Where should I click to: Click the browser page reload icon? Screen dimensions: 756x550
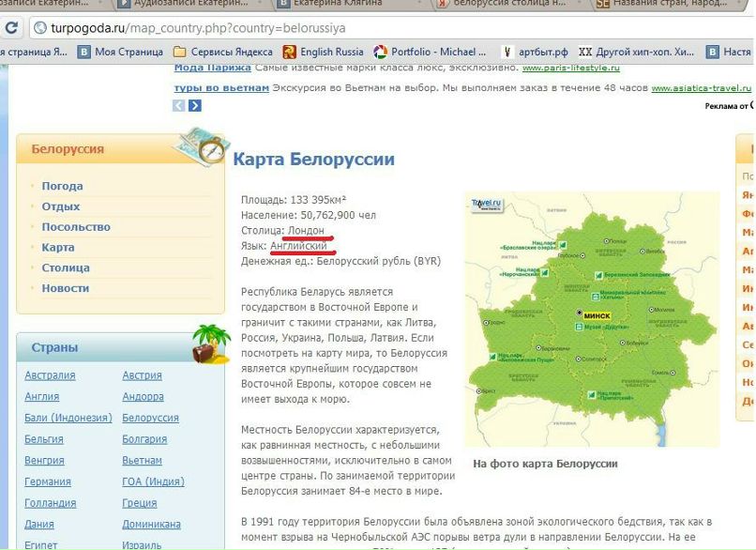pyautogui.click(x=9, y=28)
